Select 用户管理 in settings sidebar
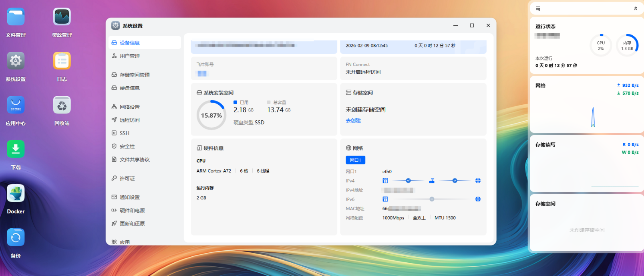Viewport: 644px width, 276px height. click(x=129, y=56)
